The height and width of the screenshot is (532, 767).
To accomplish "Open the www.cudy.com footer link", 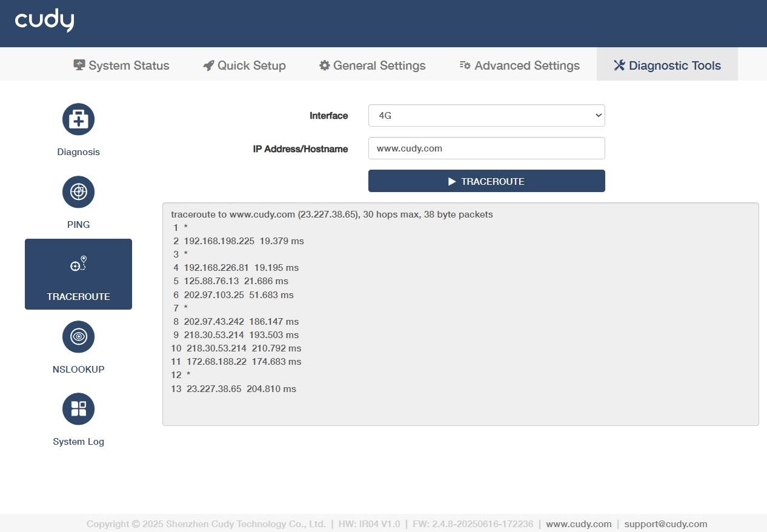I will [x=579, y=524].
